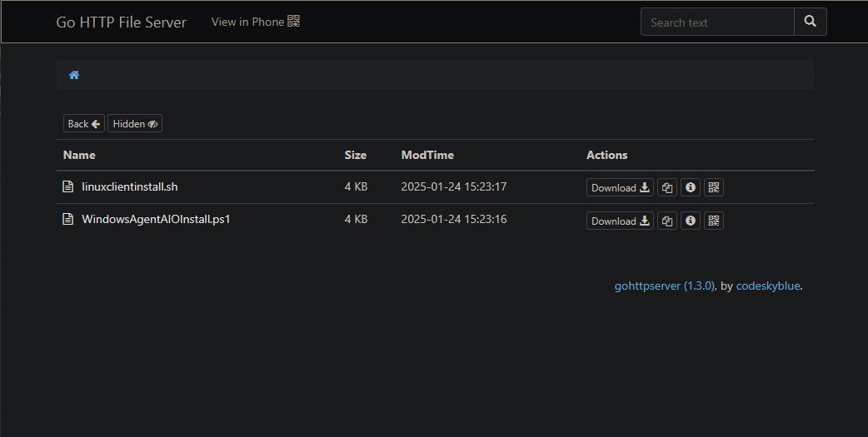Show file info for WindowsAgentAIOInstall.ps1
The height and width of the screenshot is (437, 868).
click(x=691, y=221)
